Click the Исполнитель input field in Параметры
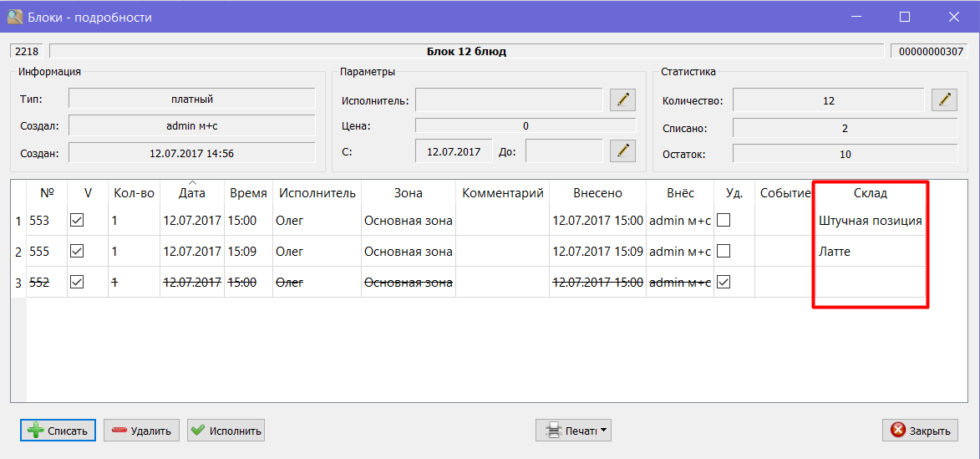 click(x=510, y=99)
